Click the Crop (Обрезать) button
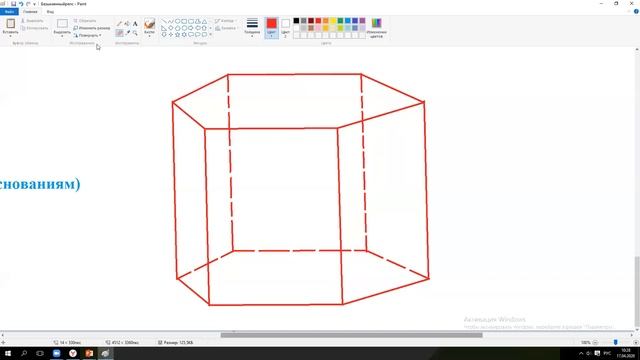Screen dimensions: 640x360 coord(85,21)
